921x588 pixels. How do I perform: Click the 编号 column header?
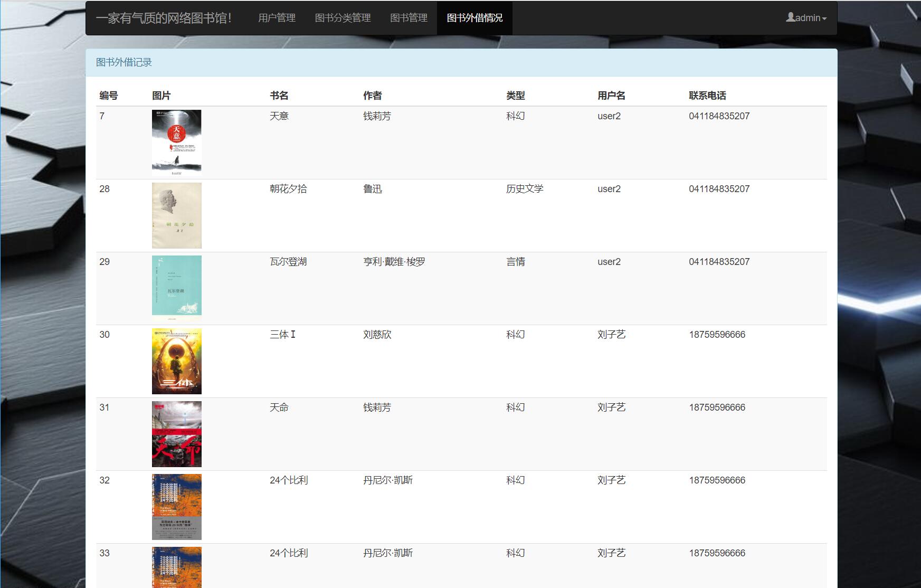[x=109, y=96]
